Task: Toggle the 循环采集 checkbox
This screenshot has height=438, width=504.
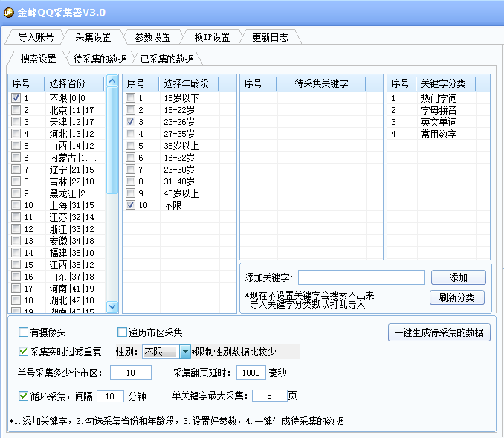Action: click(23, 396)
